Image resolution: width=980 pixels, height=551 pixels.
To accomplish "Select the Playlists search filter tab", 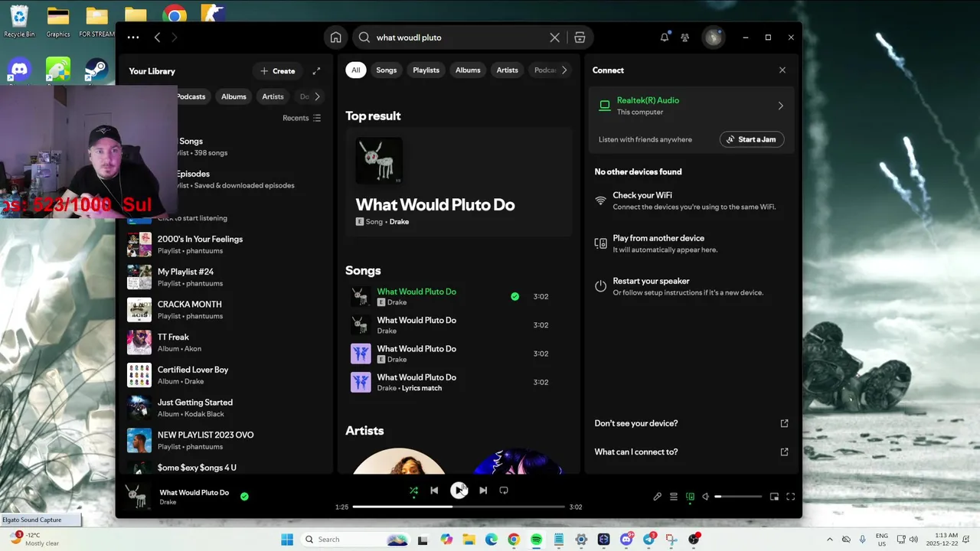I will pyautogui.click(x=426, y=70).
